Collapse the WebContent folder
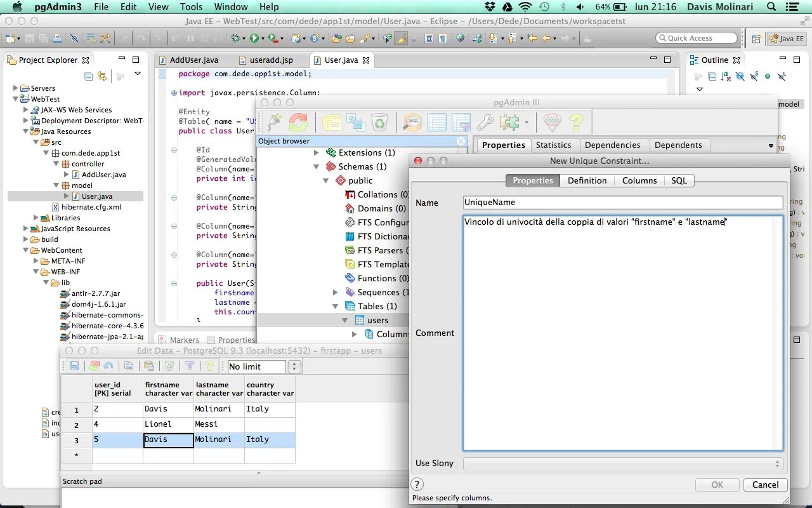The height and width of the screenshot is (508, 812). (26, 250)
